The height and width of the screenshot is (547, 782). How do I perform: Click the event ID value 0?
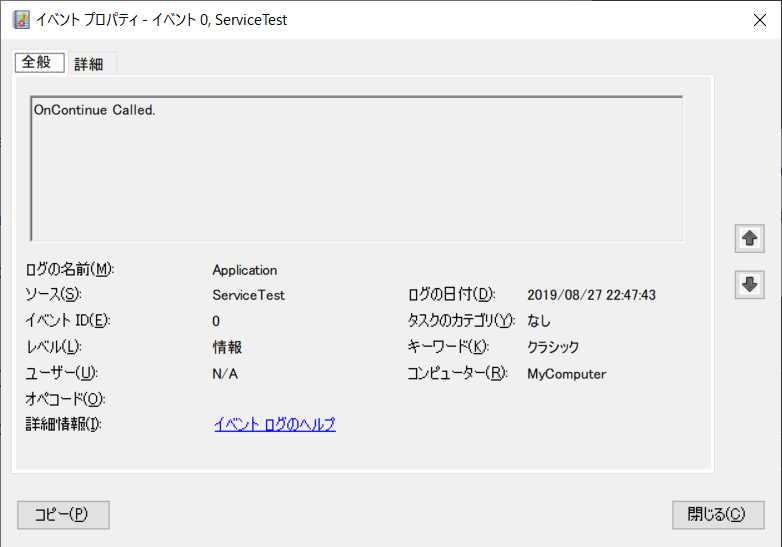216,321
